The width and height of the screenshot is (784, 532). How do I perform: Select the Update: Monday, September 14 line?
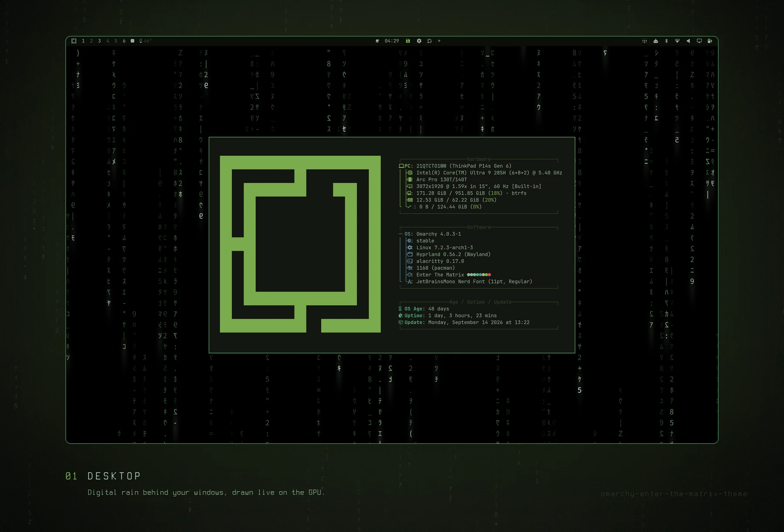click(x=464, y=323)
